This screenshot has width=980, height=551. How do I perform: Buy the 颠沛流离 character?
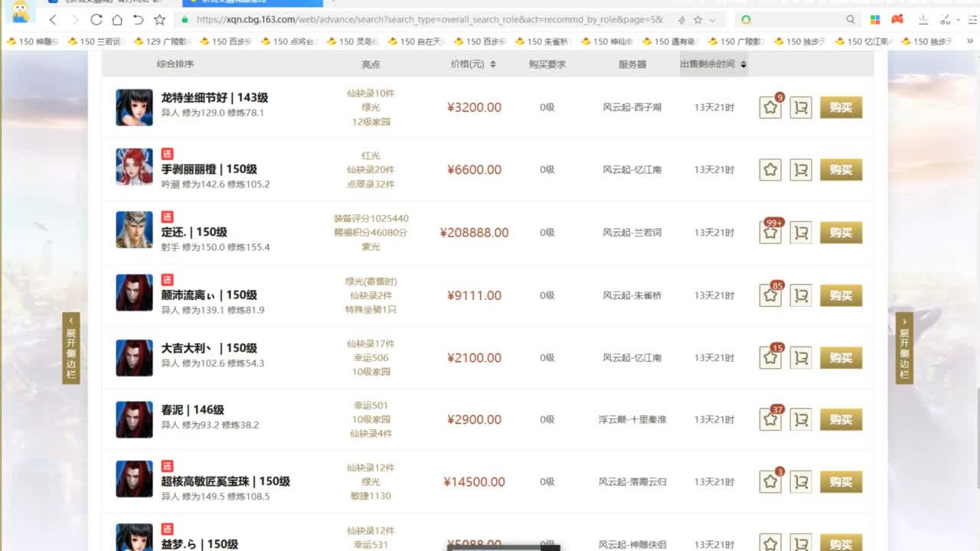pyautogui.click(x=841, y=295)
